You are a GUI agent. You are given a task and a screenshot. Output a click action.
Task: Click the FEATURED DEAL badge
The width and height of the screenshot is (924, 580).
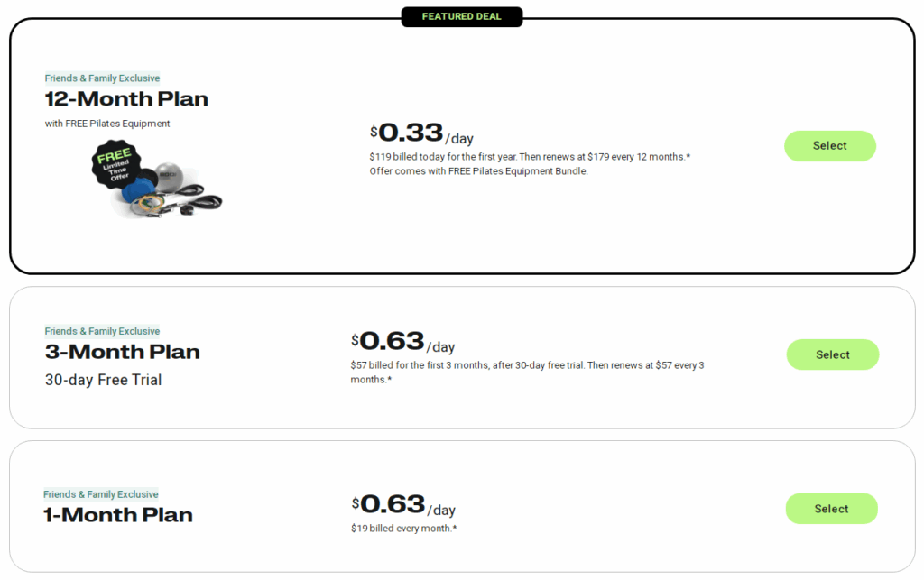(462, 16)
